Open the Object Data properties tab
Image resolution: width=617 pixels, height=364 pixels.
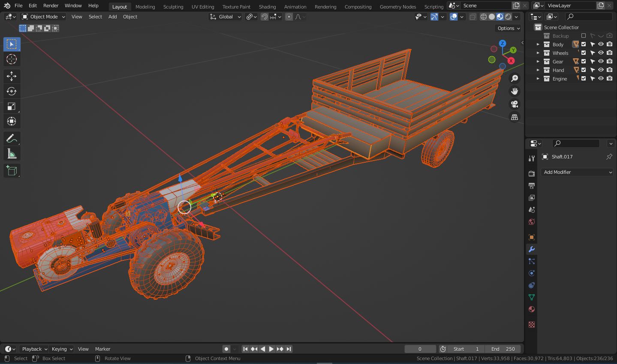tap(532, 297)
